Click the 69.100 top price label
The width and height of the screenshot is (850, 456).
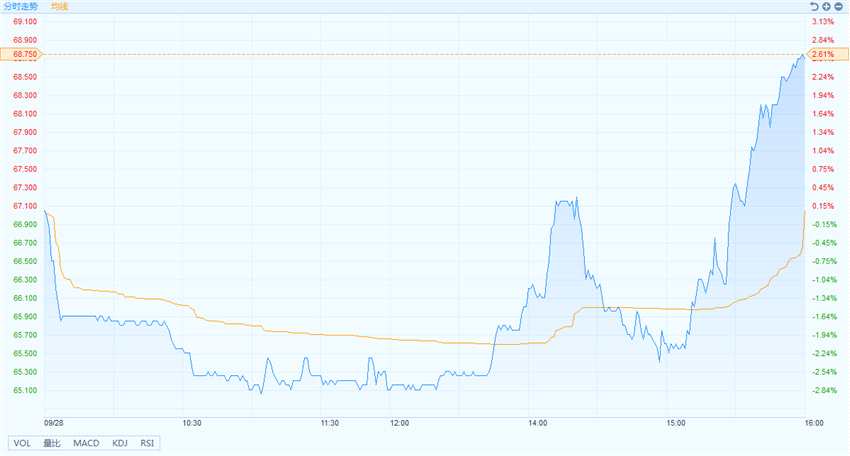pos(25,22)
